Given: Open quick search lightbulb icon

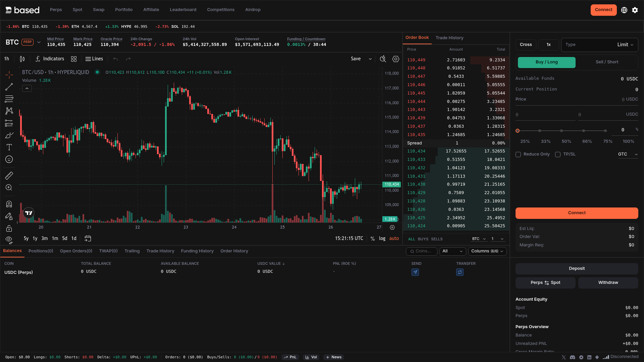Looking at the screenshot, I should (383, 59).
